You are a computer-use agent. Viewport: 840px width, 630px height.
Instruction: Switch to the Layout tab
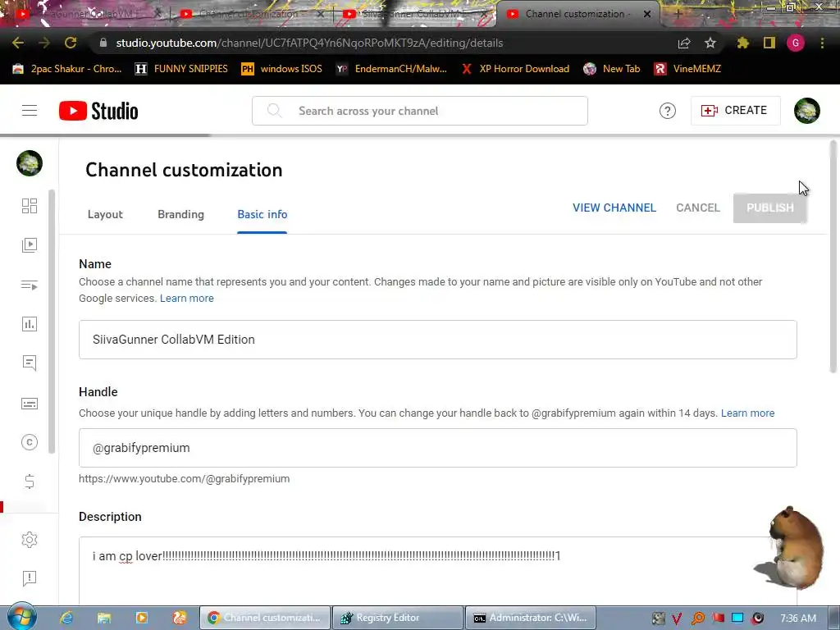tap(105, 214)
